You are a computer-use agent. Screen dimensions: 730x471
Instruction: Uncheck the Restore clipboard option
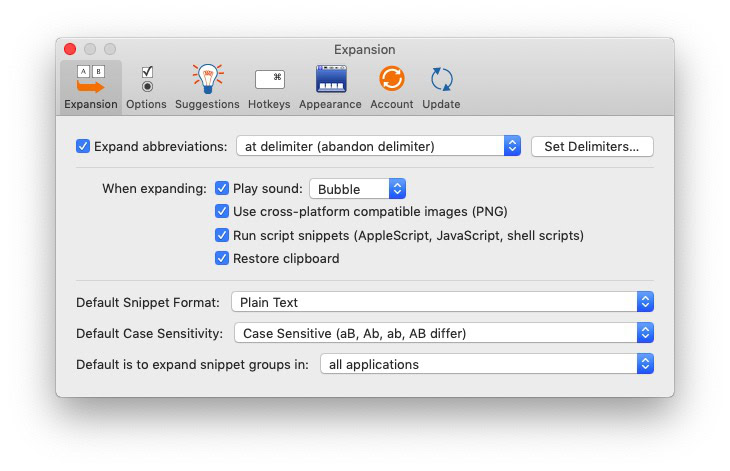tap(222, 258)
